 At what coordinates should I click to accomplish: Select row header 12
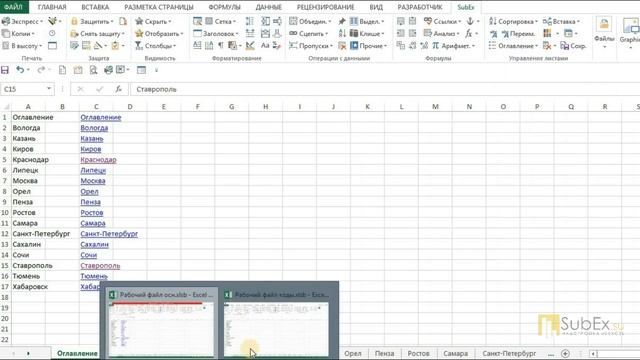click(5, 234)
